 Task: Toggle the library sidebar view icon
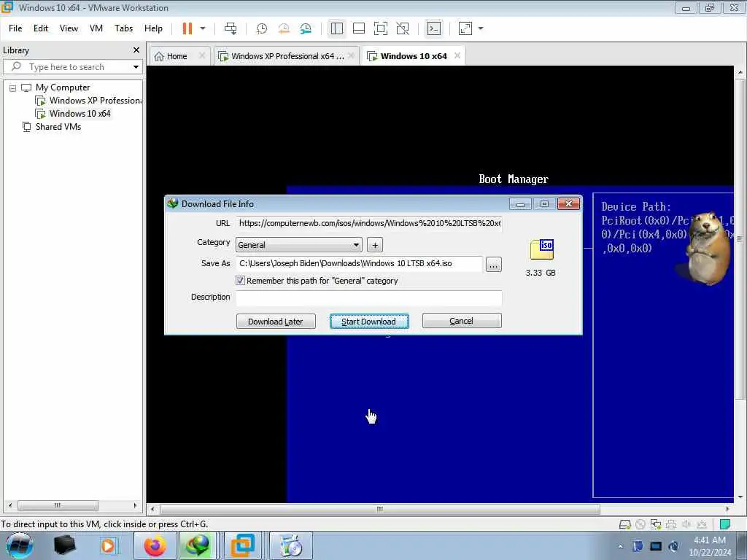337,28
